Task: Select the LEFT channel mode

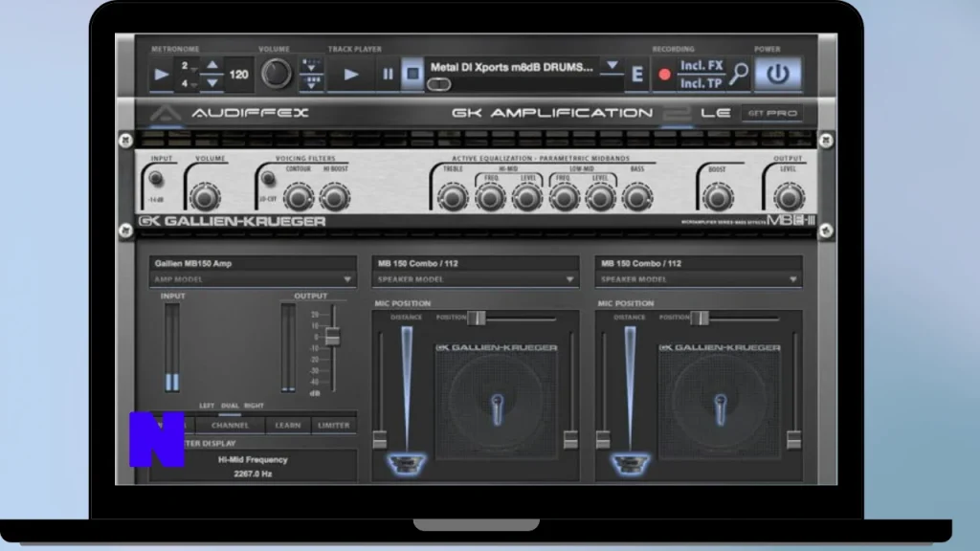Action: (207, 406)
